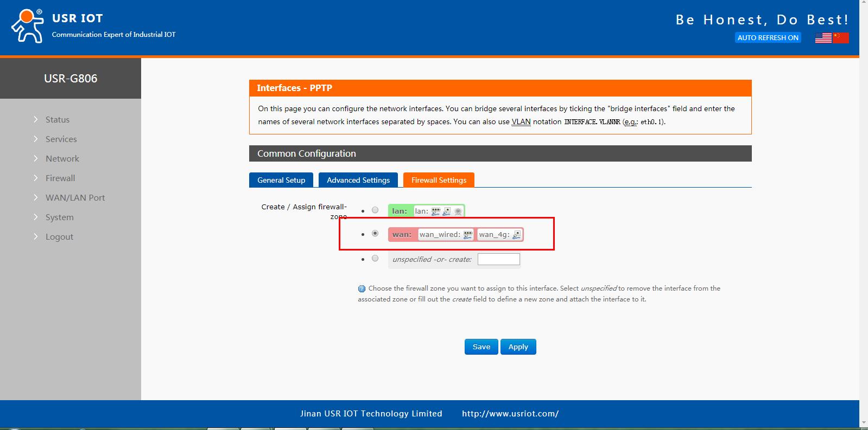868x430 pixels.
Task: Click the wan_wired interface label
Action: 440,234
